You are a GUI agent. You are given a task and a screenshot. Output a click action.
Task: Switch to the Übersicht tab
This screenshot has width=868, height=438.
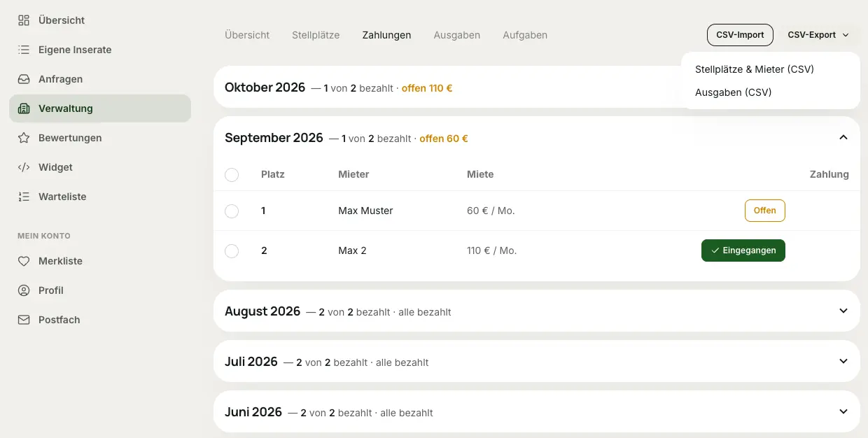[x=247, y=35]
